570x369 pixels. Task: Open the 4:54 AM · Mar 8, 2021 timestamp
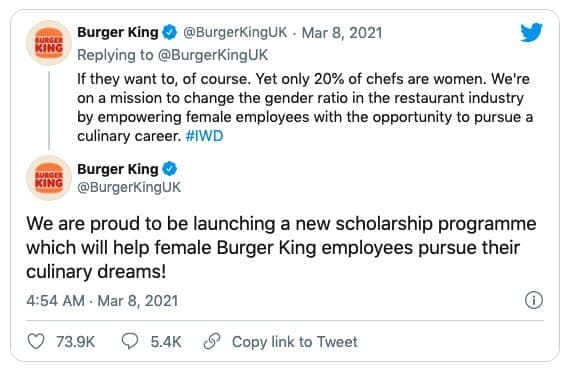[102, 301]
